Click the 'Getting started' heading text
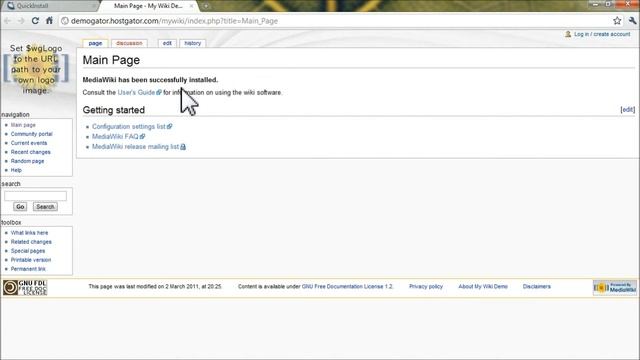 [x=113, y=110]
